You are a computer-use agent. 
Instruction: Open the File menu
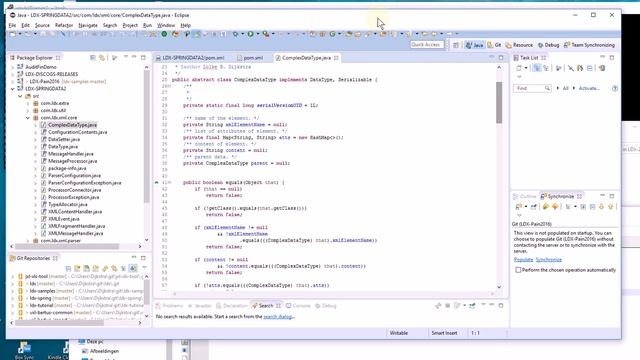coord(12,25)
